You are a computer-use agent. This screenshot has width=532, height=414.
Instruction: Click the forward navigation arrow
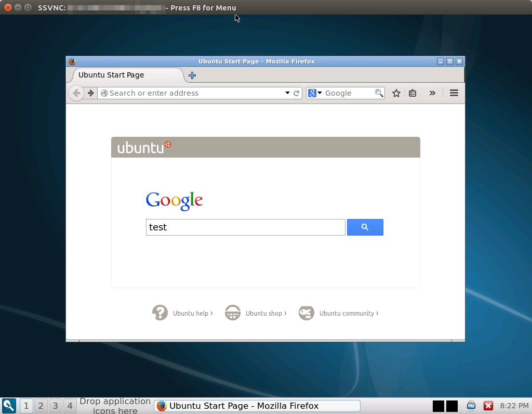pyautogui.click(x=91, y=93)
